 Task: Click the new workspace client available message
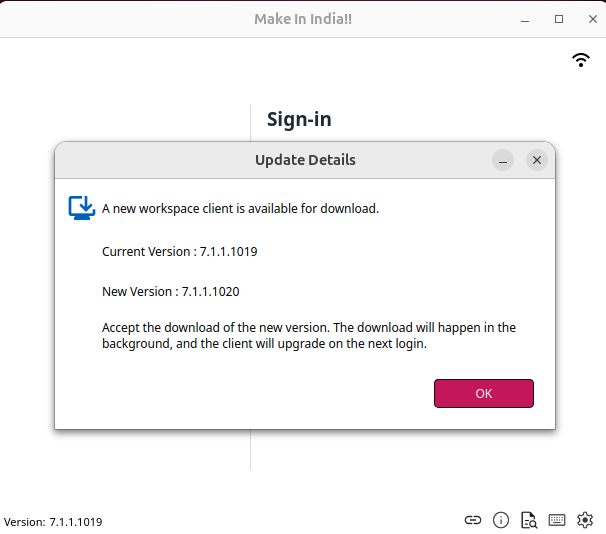tap(240, 209)
